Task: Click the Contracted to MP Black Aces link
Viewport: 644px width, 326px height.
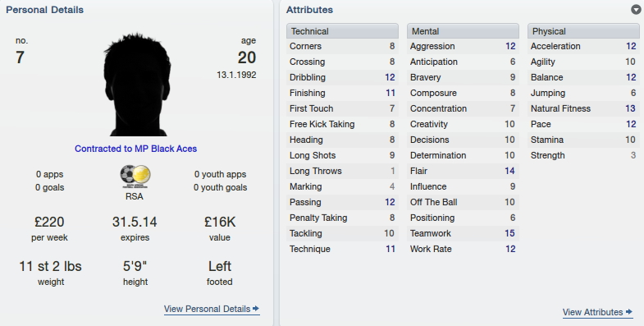Action: [135, 149]
